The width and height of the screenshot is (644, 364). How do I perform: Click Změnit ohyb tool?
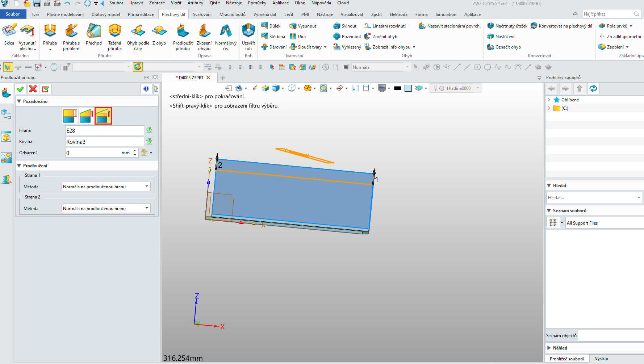point(381,36)
